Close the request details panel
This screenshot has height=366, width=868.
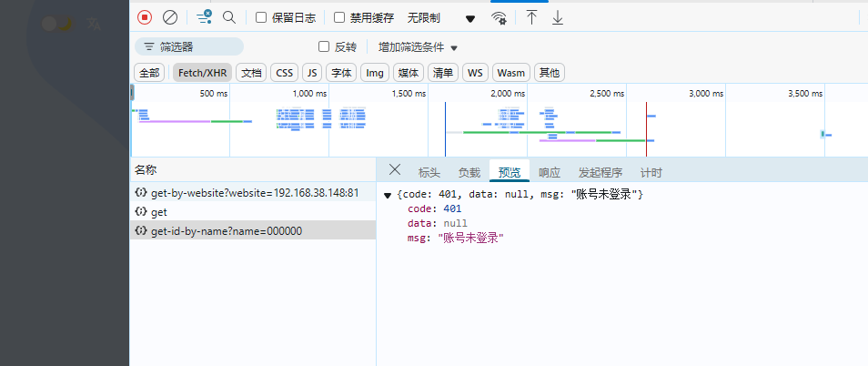394,170
